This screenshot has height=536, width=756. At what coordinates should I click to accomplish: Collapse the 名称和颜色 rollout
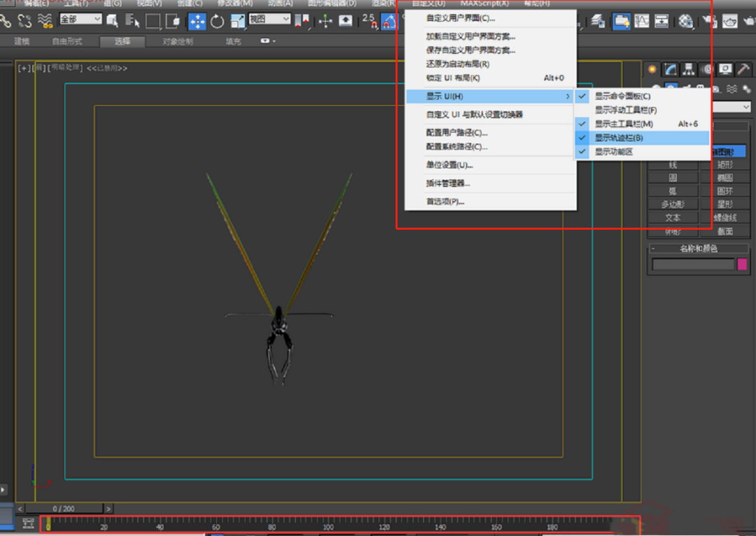tap(698, 249)
